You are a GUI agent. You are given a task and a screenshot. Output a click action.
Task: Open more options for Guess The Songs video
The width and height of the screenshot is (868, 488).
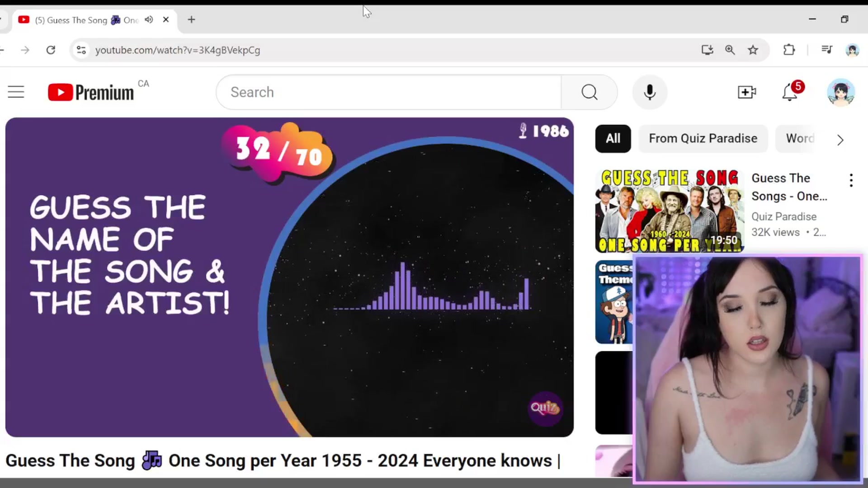(x=851, y=180)
